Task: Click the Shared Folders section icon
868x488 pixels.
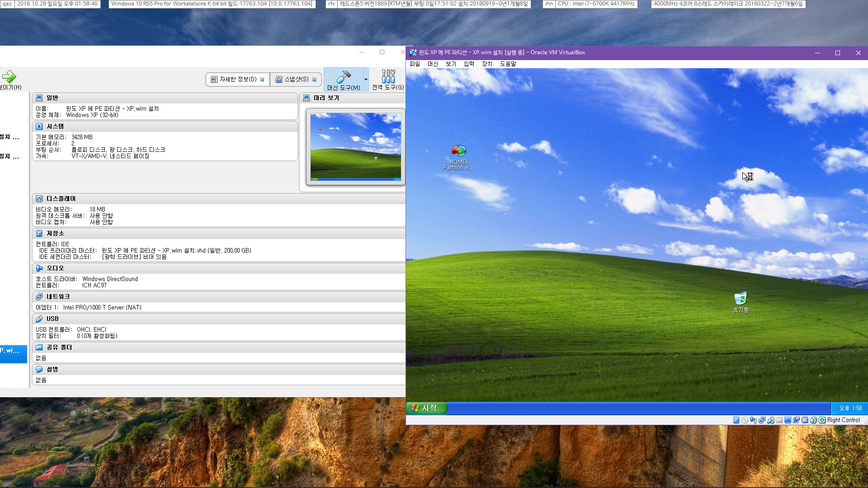Action: [x=39, y=347]
